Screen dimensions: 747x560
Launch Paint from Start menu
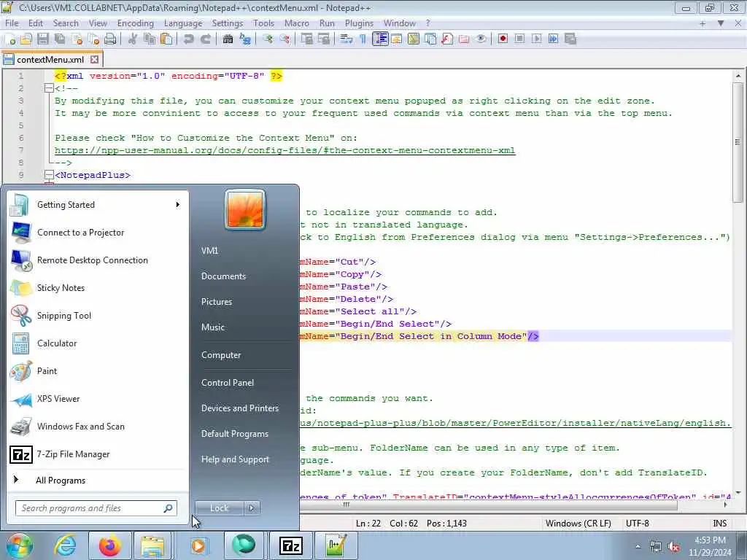pos(98,371)
